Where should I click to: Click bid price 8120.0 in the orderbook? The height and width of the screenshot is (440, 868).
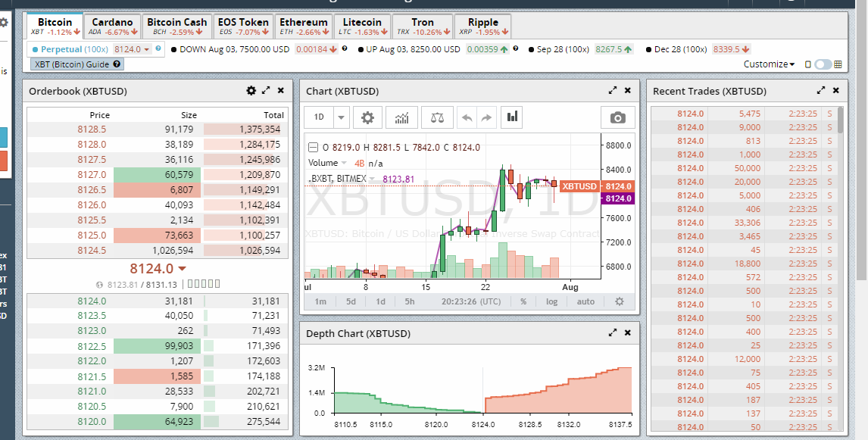coord(92,422)
